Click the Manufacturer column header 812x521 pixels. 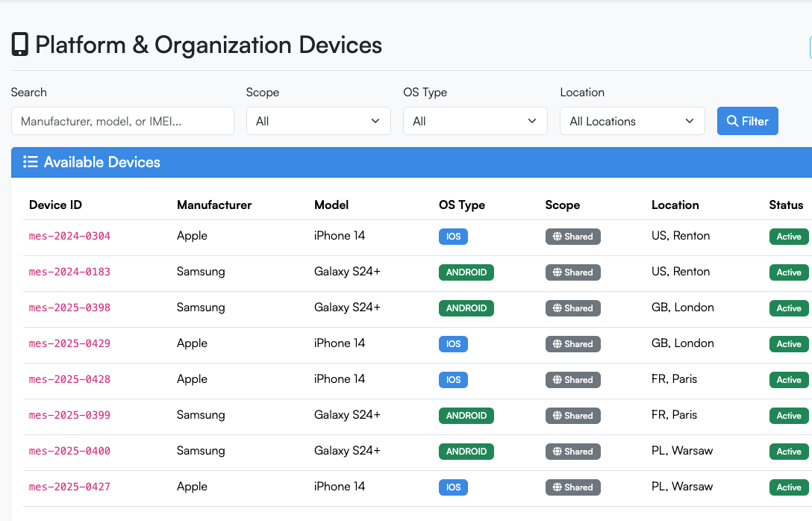214,205
